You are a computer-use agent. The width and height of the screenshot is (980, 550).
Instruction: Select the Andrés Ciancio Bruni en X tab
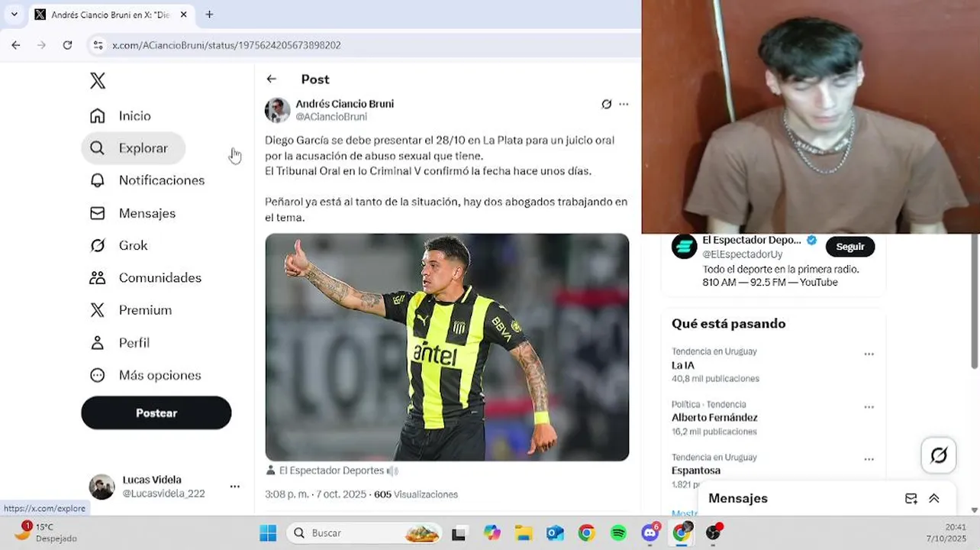(111, 15)
